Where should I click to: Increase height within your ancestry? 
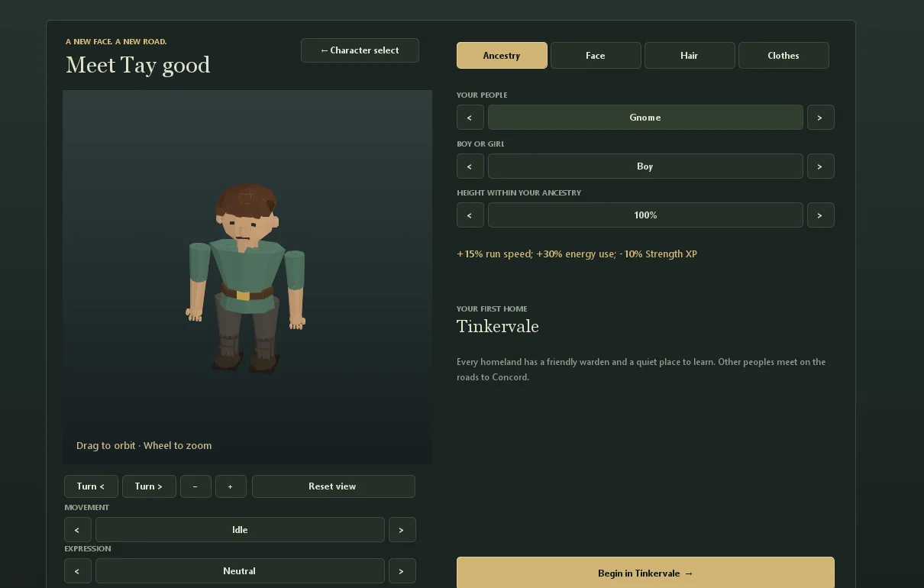point(820,215)
